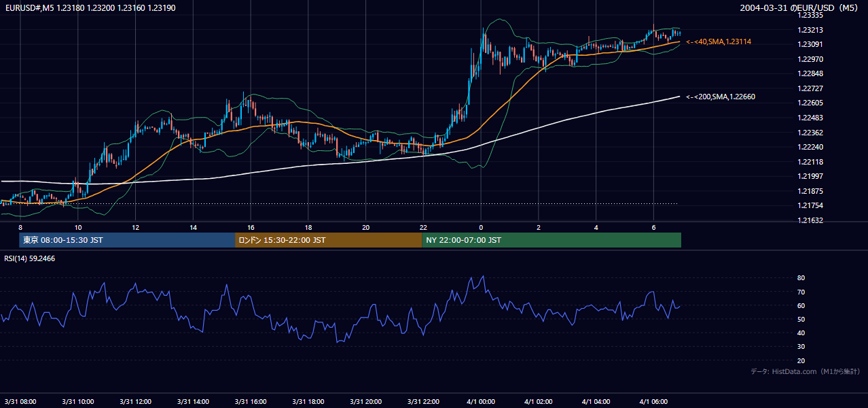This screenshot has width=868, height=408.
Task: Click RSI level 50 on the scale
Action: click(x=801, y=319)
